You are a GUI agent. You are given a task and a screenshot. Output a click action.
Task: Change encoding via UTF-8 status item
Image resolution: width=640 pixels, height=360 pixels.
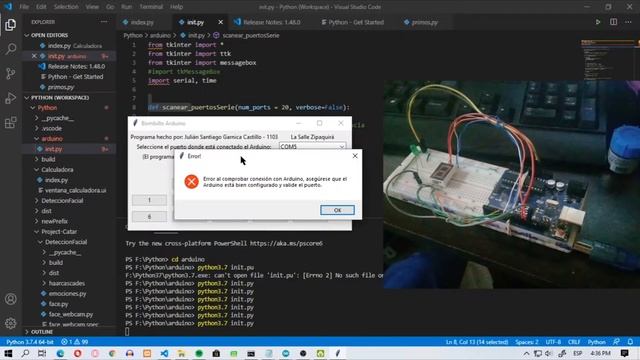click(553, 342)
